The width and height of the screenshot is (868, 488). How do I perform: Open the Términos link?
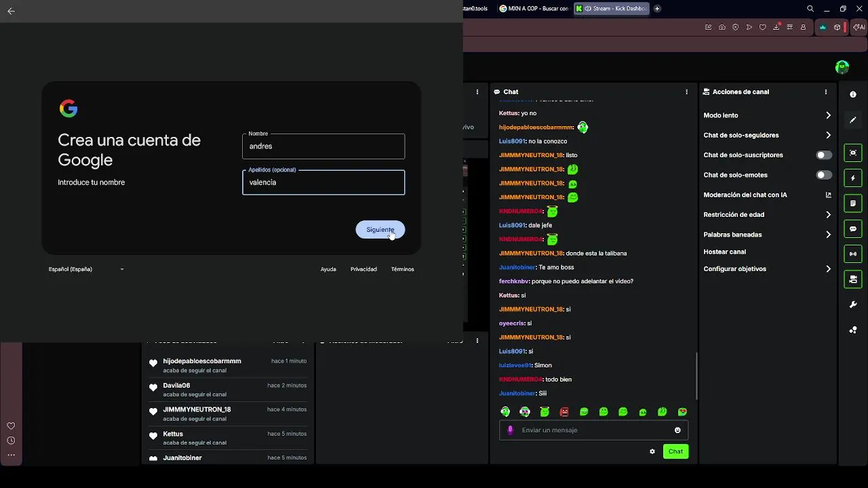pos(402,269)
